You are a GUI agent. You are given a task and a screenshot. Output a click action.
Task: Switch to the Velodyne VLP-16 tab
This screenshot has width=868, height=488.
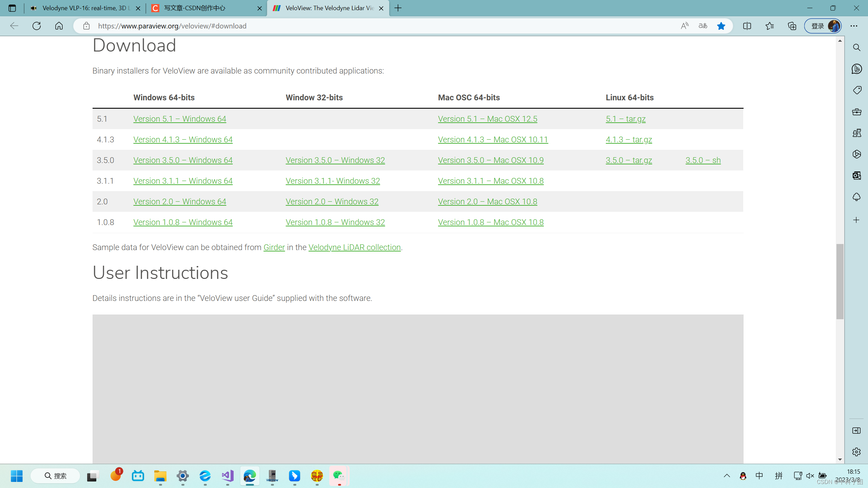pyautogui.click(x=85, y=8)
